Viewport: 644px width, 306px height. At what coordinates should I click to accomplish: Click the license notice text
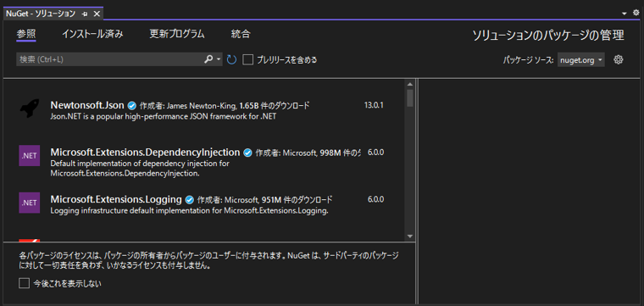tap(208, 261)
